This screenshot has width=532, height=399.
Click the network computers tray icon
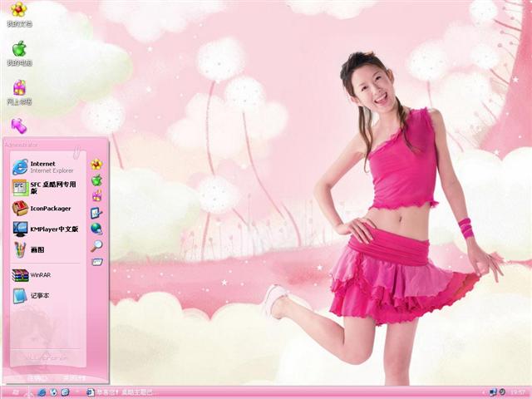(x=493, y=392)
